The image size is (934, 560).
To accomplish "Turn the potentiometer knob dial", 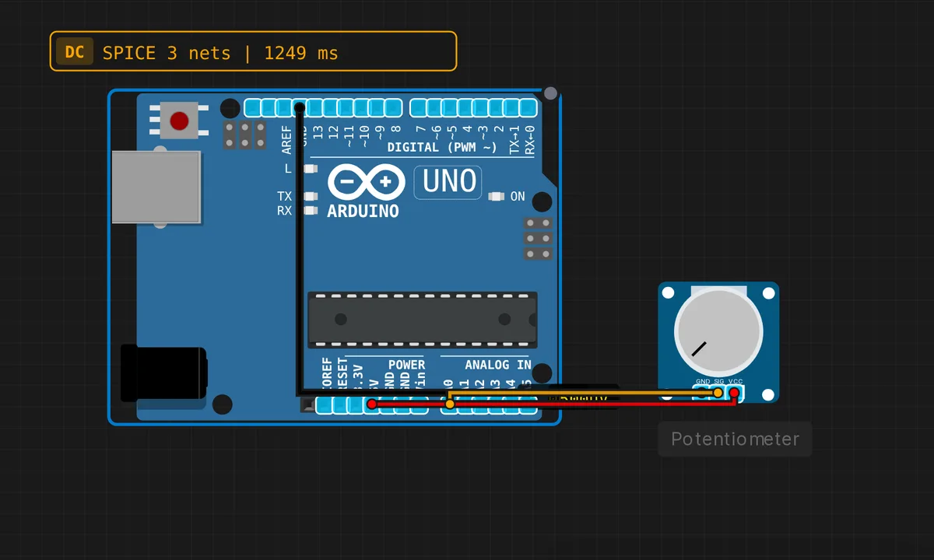I will 718,331.
